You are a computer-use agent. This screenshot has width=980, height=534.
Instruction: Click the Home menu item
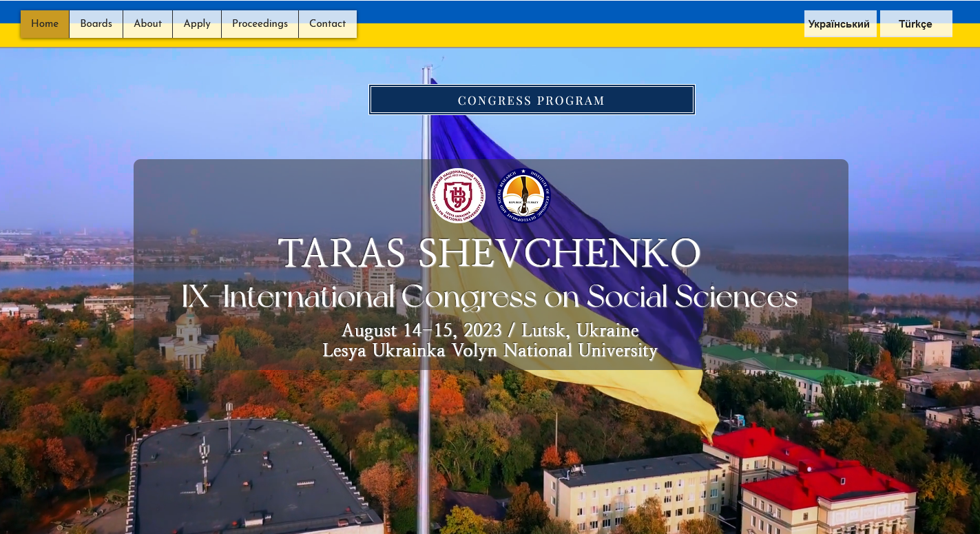coord(45,24)
